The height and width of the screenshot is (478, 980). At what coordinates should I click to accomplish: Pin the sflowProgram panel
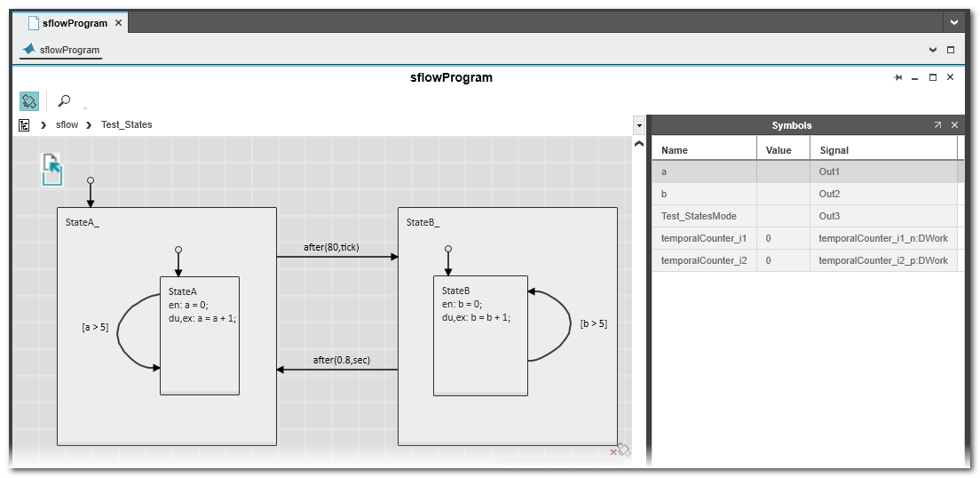point(898,78)
